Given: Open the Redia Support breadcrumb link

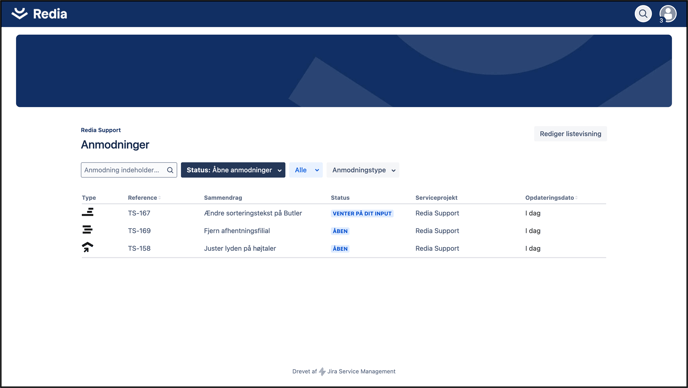Looking at the screenshot, I should 100,130.
